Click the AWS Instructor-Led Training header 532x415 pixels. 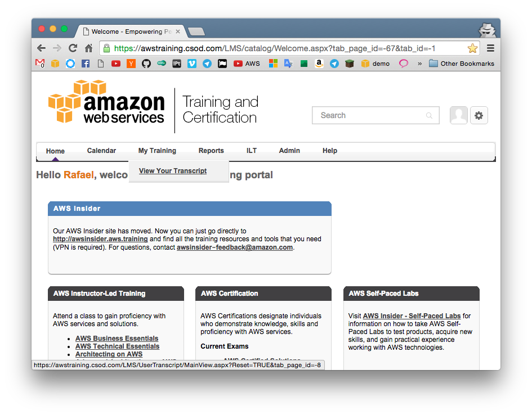pos(116,294)
